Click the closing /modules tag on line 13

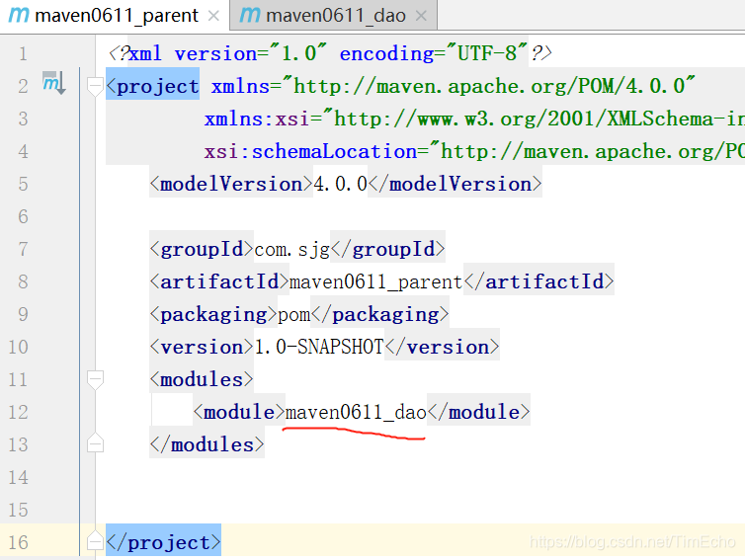(x=207, y=445)
